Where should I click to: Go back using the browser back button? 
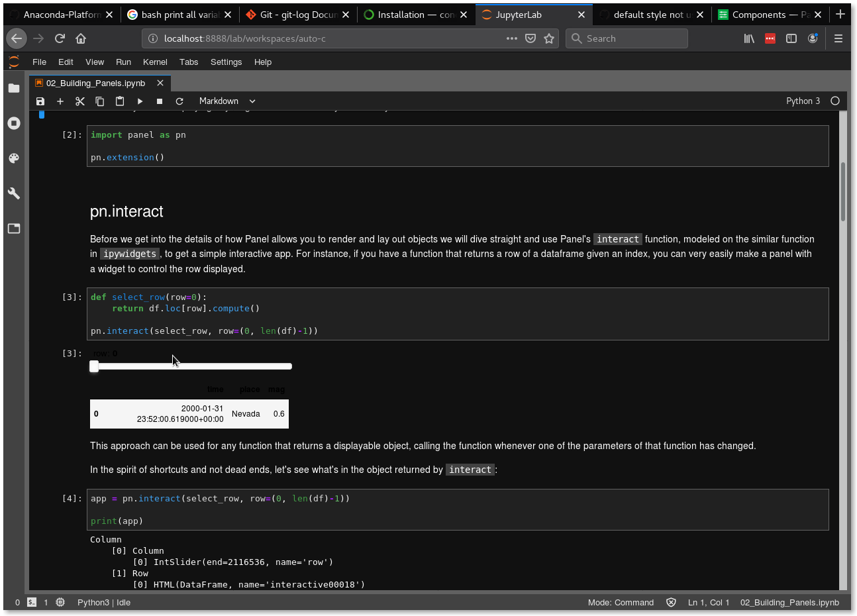tap(17, 38)
